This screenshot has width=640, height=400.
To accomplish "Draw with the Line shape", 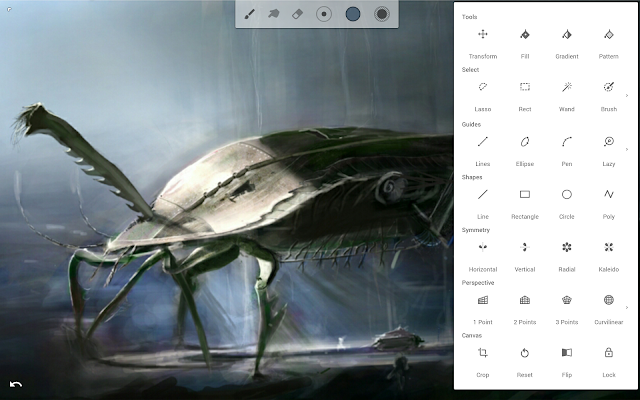I will pos(483,194).
